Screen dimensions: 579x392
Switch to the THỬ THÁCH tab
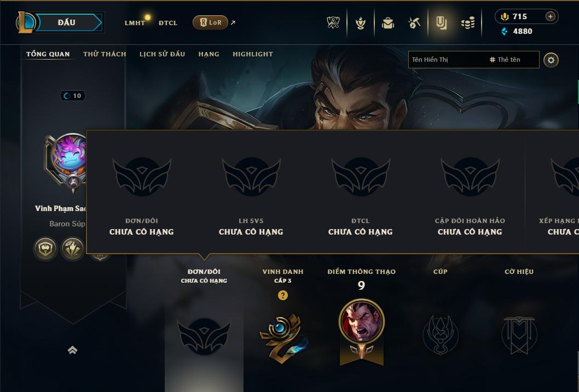click(105, 54)
